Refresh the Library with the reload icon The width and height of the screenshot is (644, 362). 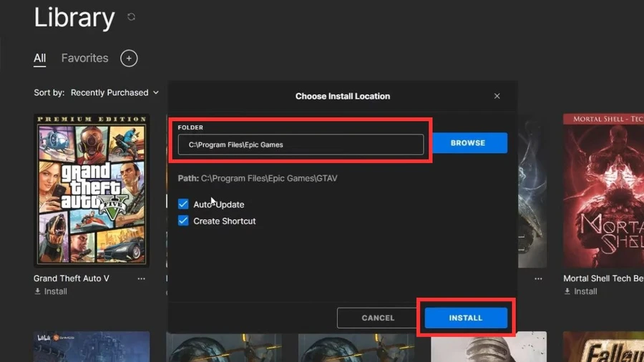[x=131, y=17]
